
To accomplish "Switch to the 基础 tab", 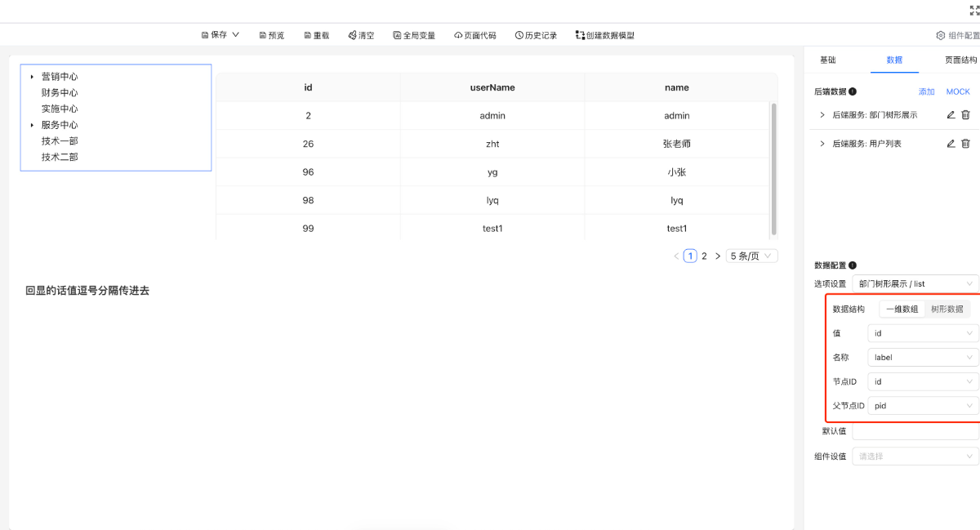I will pyautogui.click(x=827, y=60).
